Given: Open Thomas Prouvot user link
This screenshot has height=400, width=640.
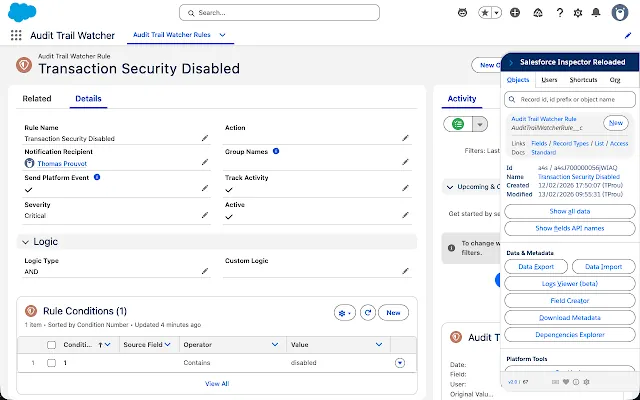Looking at the screenshot, I should point(62,164).
